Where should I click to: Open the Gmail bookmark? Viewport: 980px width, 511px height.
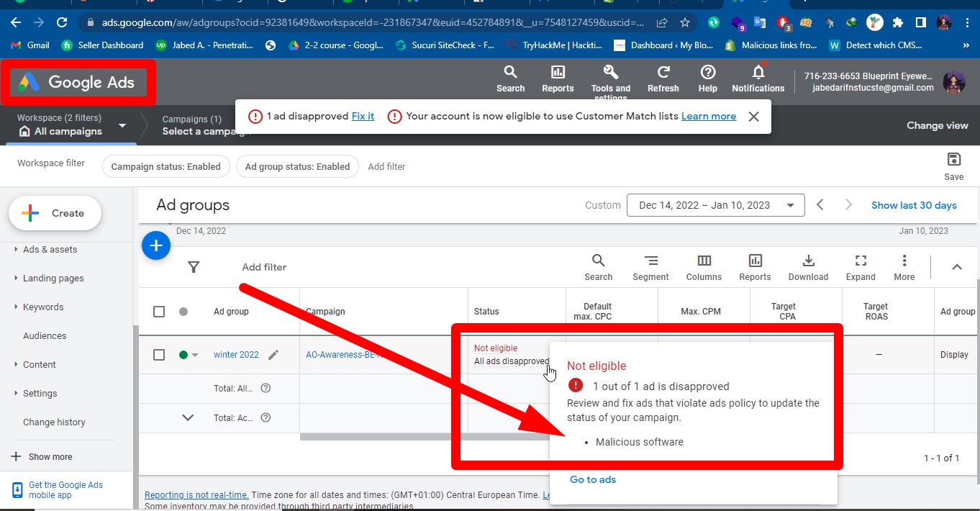tap(30, 45)
